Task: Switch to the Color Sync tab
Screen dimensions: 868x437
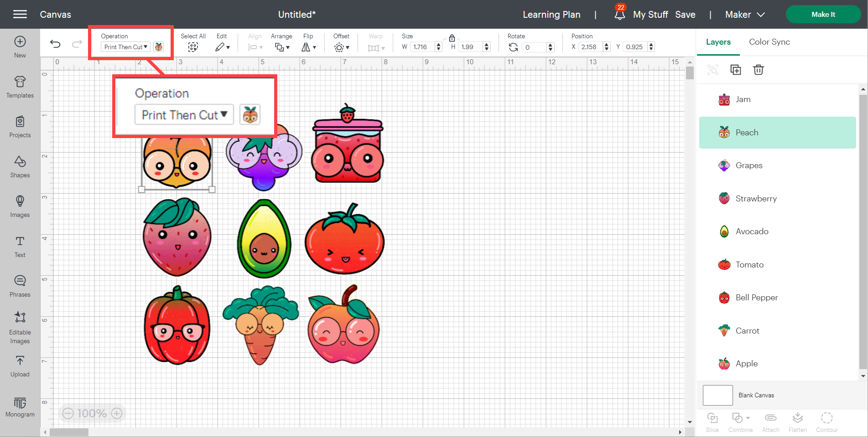Action: [x=769, y=41]
